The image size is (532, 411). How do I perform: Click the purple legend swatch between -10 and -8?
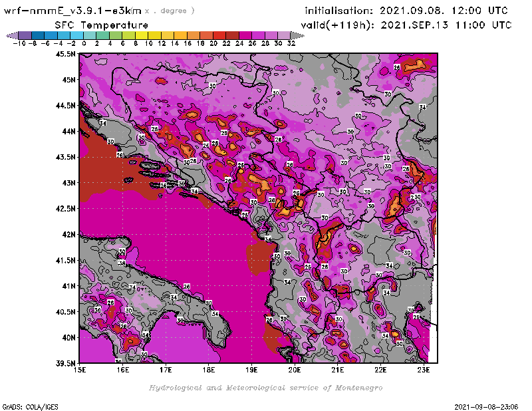click(x=25, y=36)
